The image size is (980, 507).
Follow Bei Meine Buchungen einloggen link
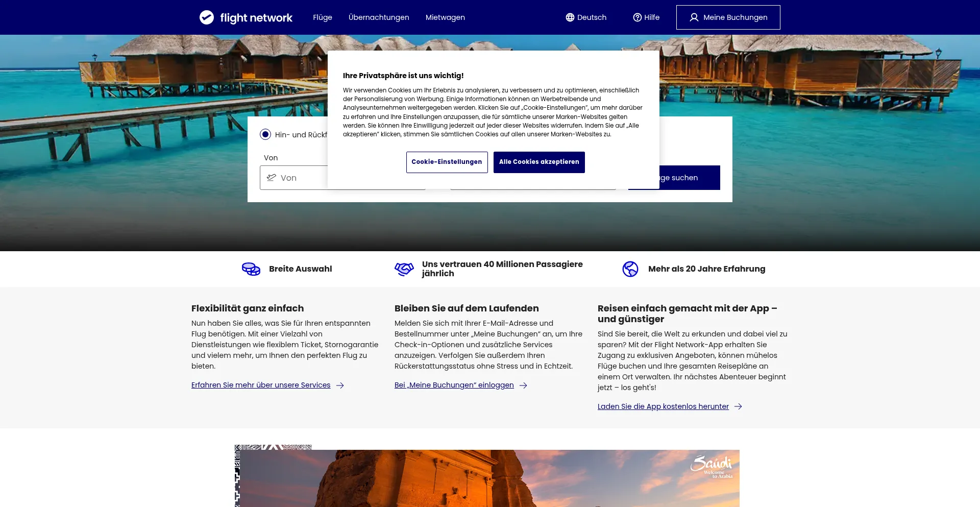454,385
